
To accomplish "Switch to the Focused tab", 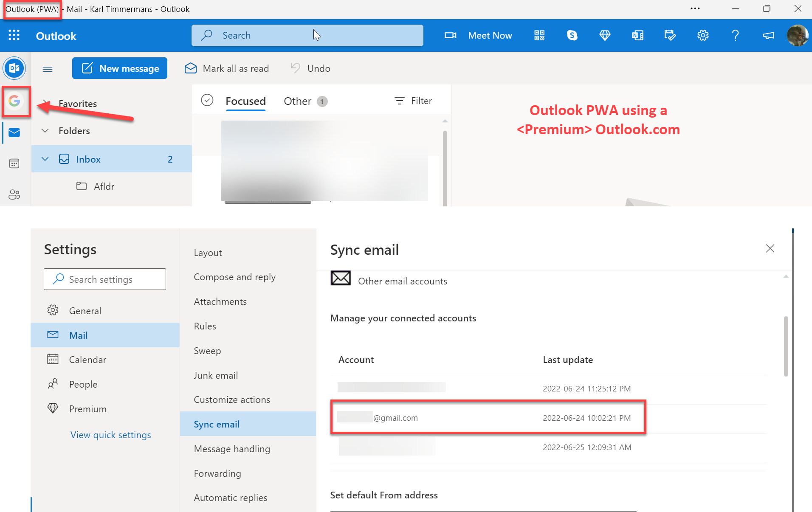I will click(245, 101).
